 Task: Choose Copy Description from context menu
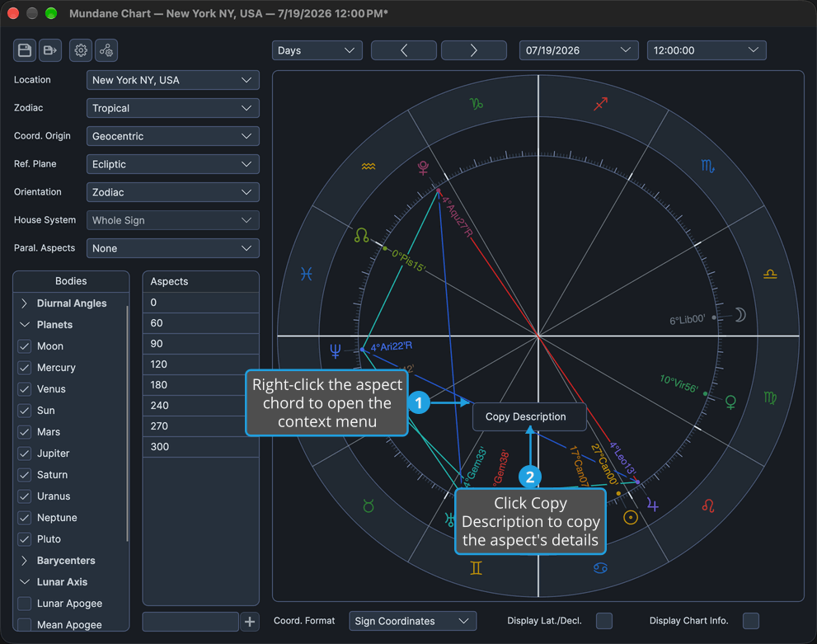[528, 417]
